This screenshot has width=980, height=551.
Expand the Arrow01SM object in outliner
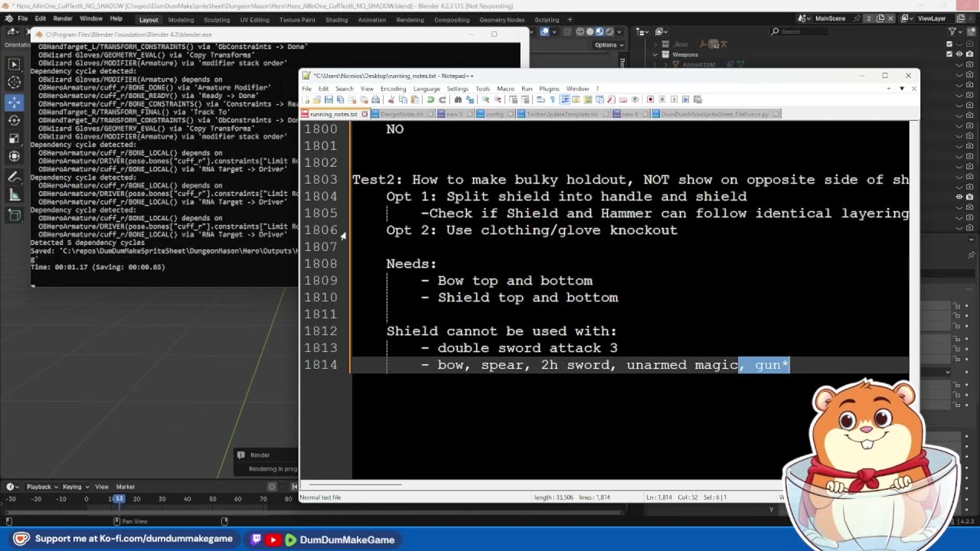coord(665,64)
